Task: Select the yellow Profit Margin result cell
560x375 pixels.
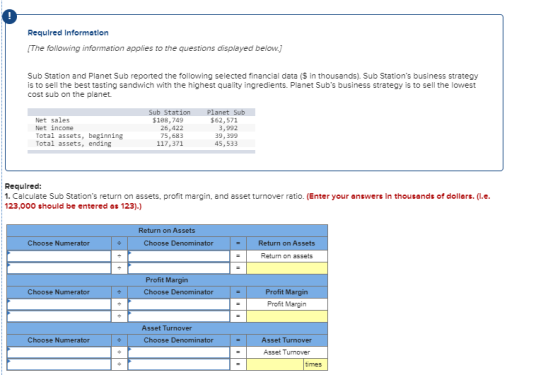Action: (x=287, y=316)
